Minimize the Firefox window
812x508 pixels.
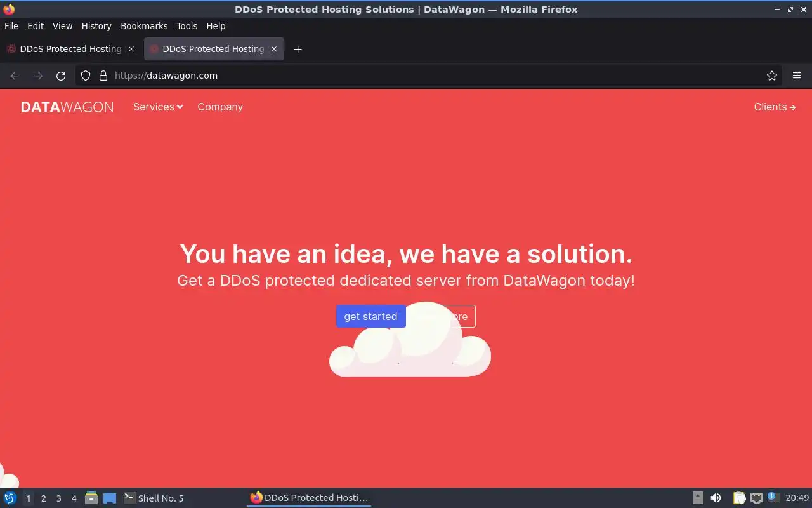coord(777,10)
